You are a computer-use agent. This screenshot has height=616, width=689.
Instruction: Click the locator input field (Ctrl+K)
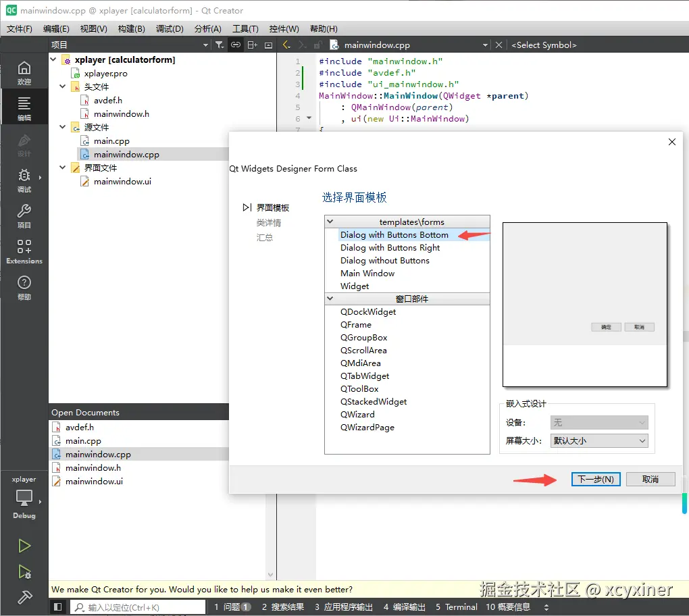coord(138,607)
